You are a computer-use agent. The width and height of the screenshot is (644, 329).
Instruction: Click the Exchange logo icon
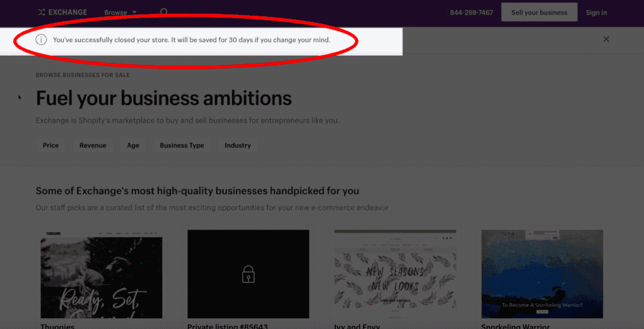coord(42,12)
